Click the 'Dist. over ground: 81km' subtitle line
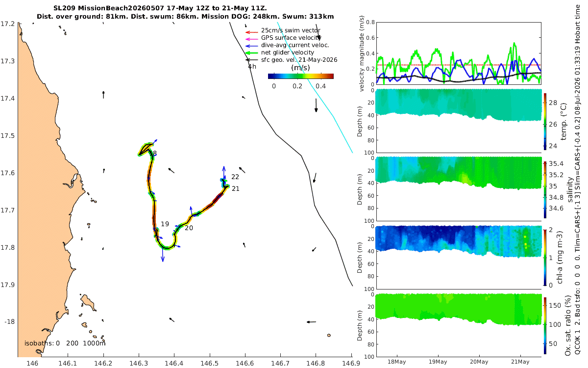Image resolution: width=588 pixels, height=368 pixels. pyautogui.click(x=185, y=17)
